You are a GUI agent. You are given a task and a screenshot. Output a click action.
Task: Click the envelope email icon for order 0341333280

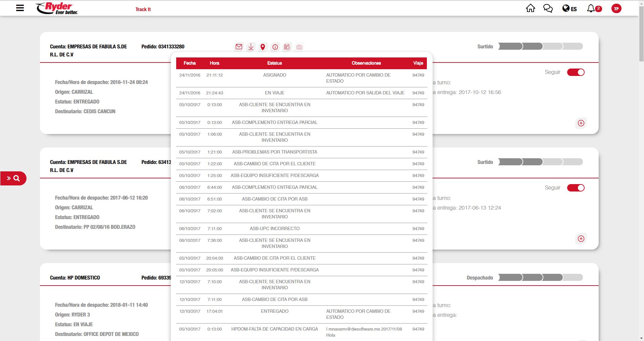coord(239,47)
